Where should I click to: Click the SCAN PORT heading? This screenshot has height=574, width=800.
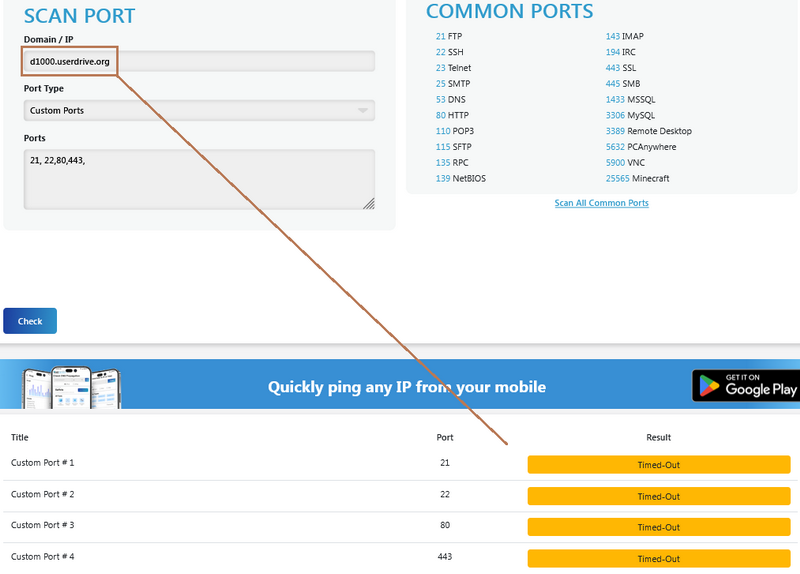[80, 16]
